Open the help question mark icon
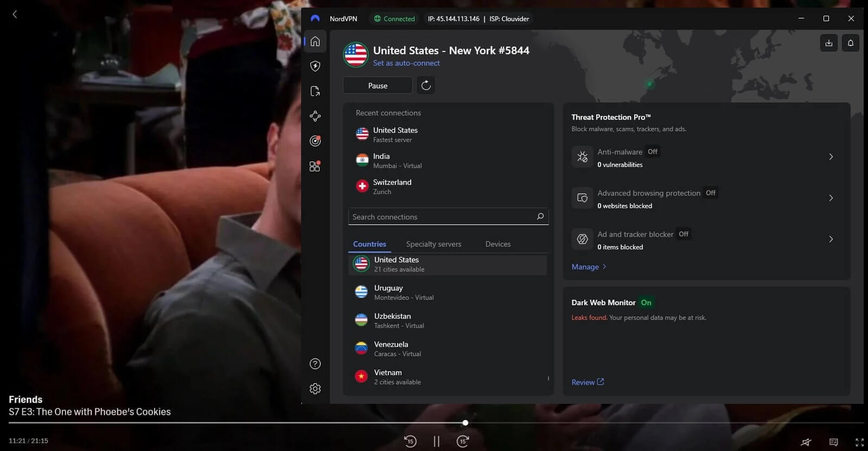868x451 pixels. click(315, 364)
